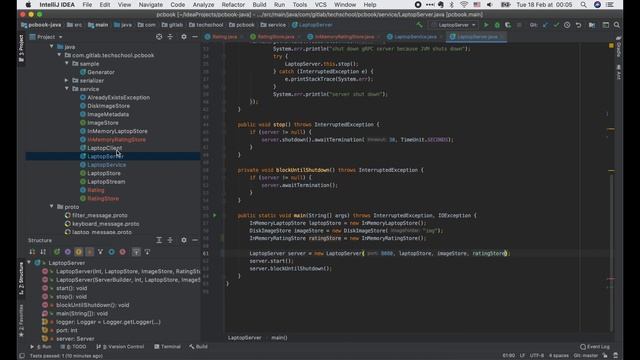Screen dimensions: 640x360
Task: Open the Navigate menu
Action: point(151,4)
